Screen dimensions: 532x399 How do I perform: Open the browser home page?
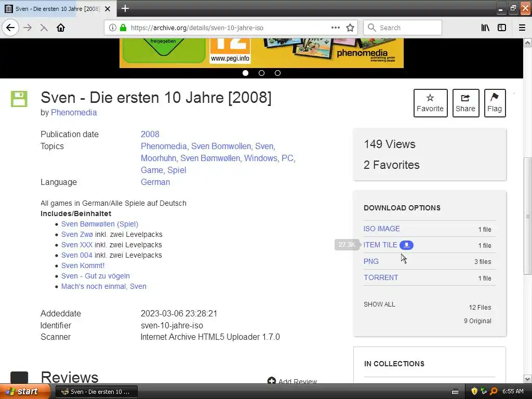point(61,28)
